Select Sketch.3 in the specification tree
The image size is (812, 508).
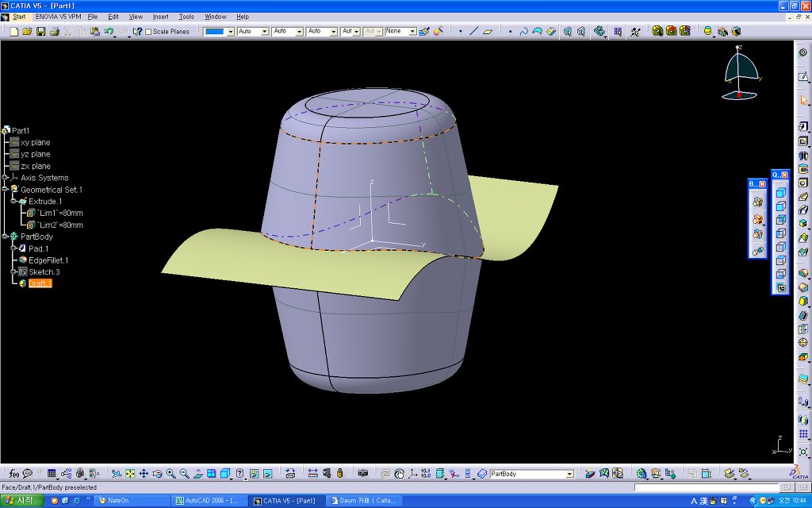(44, 272)
